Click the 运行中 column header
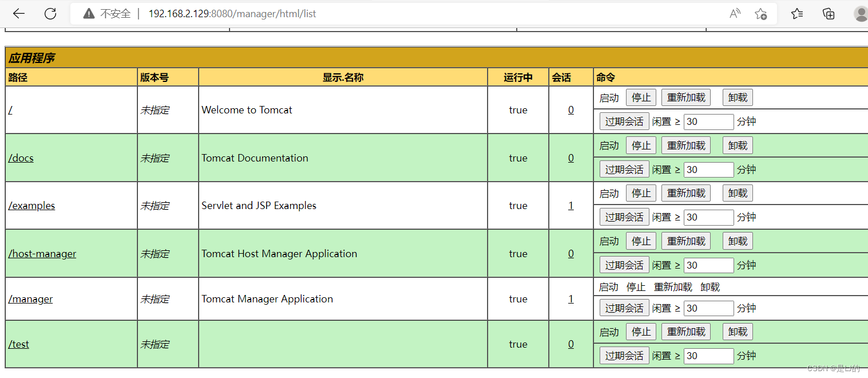 click(x=518, y=77)
